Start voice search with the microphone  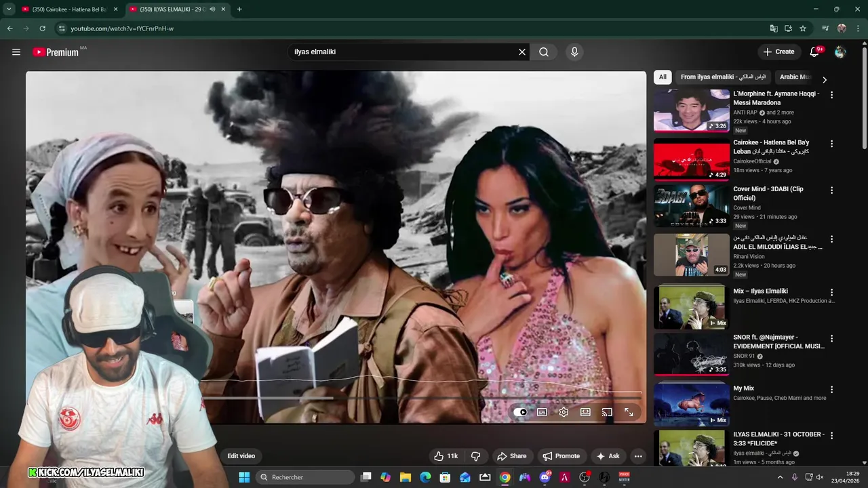(x=574, y=52)
